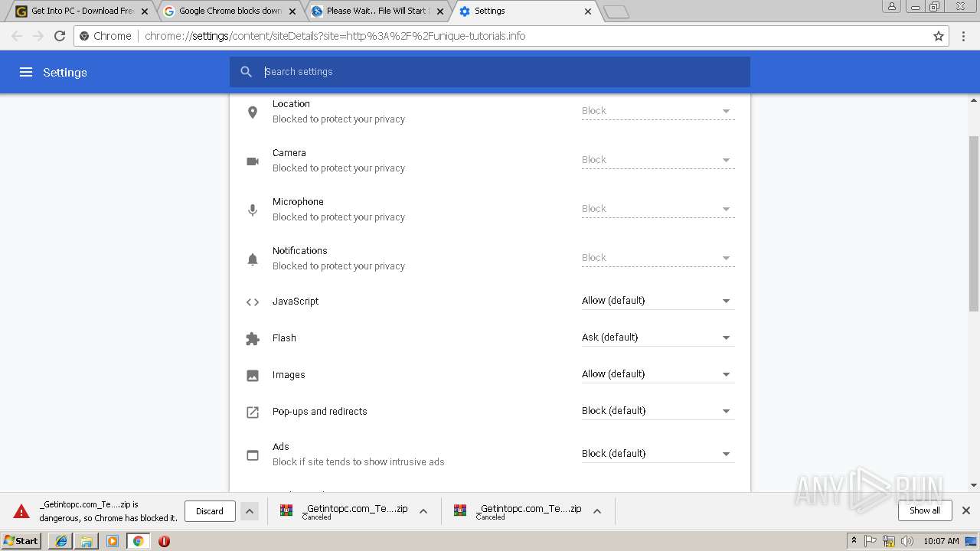The image size is (980, 551).
Task: Click the volume speaker tray icon
Action: pos(907,541)
